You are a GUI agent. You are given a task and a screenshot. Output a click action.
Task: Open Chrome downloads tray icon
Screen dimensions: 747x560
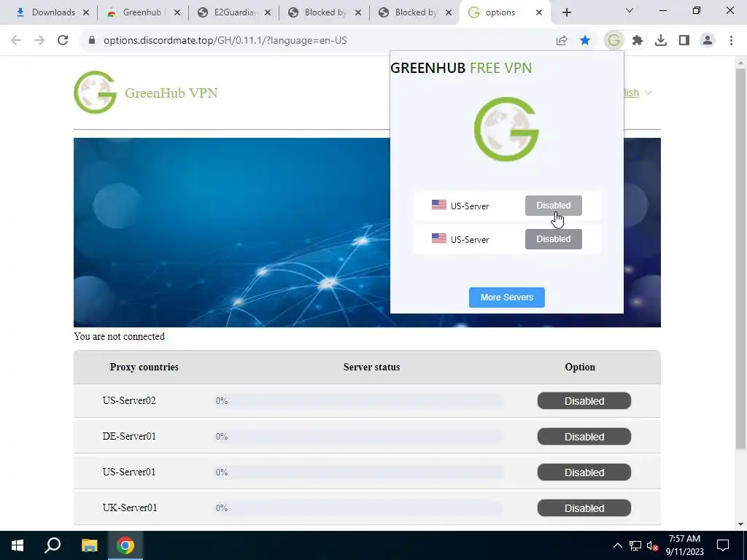[661, 41]
